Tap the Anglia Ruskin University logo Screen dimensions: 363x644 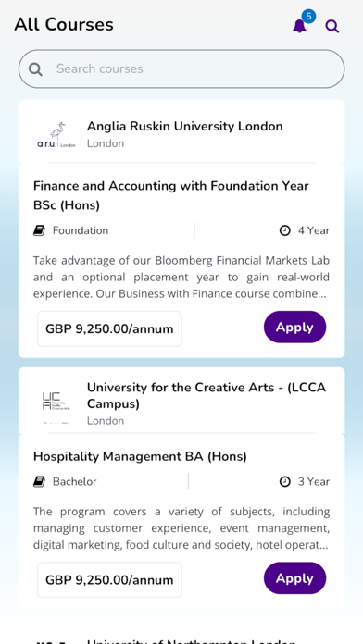coord(56,135)
